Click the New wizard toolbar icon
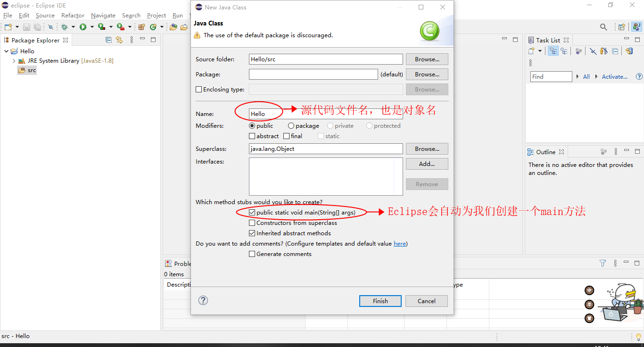 (8, 27)
